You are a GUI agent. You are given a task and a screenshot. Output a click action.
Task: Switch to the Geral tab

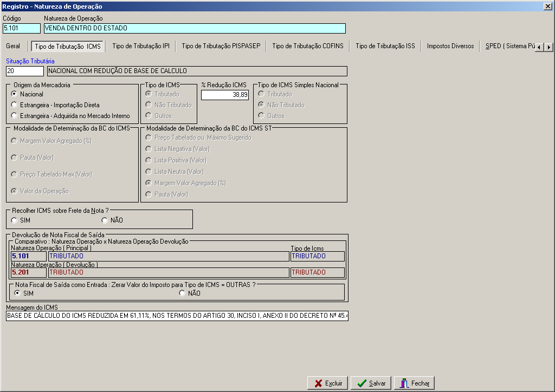(x=13, y=46)
